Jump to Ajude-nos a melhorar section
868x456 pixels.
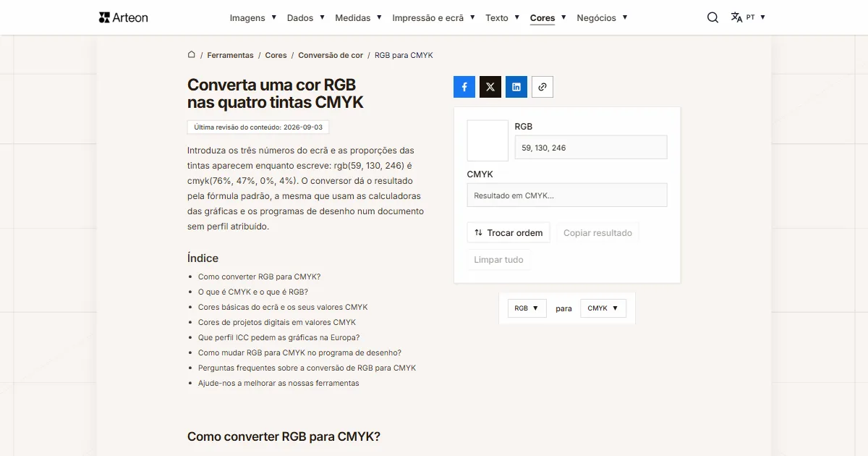(278, 383)
